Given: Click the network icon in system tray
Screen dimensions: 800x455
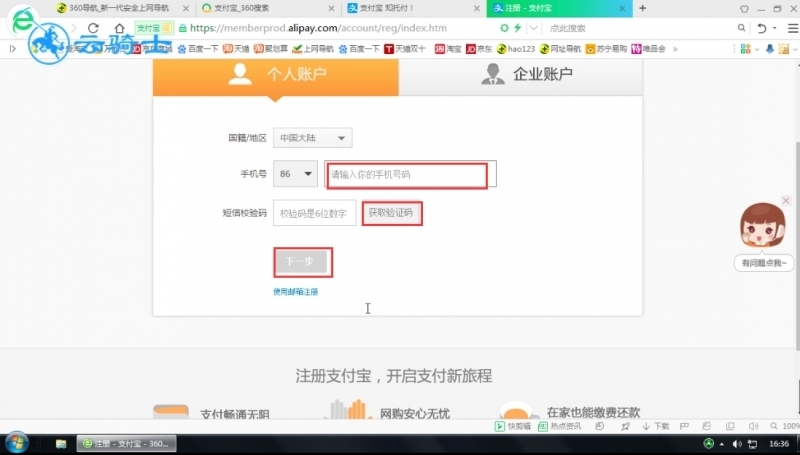Looking at the screenshot, I should pyautogui.click(x=752, y=444).
